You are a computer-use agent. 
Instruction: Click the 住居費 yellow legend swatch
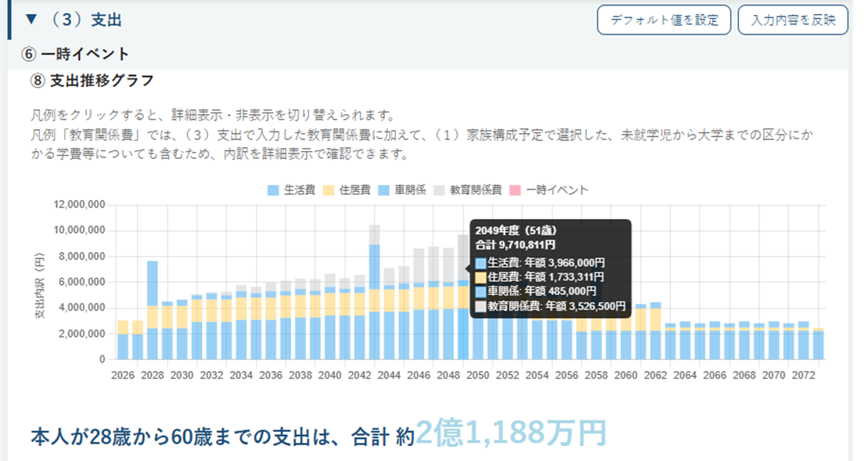(x=328, y=190)
